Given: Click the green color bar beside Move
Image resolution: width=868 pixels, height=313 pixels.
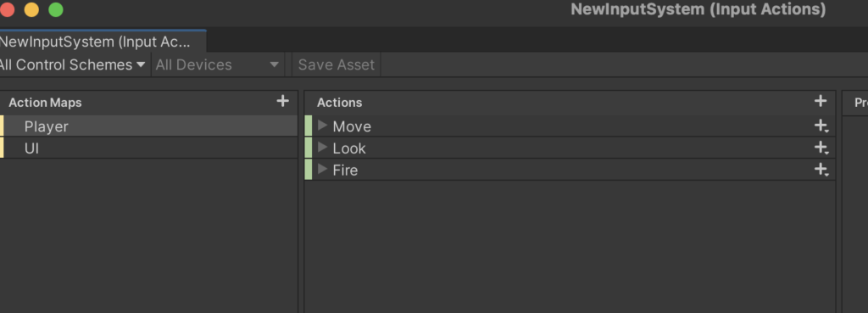Looking at the screenshot, I should pyautogui.click(x=309, y=126).
